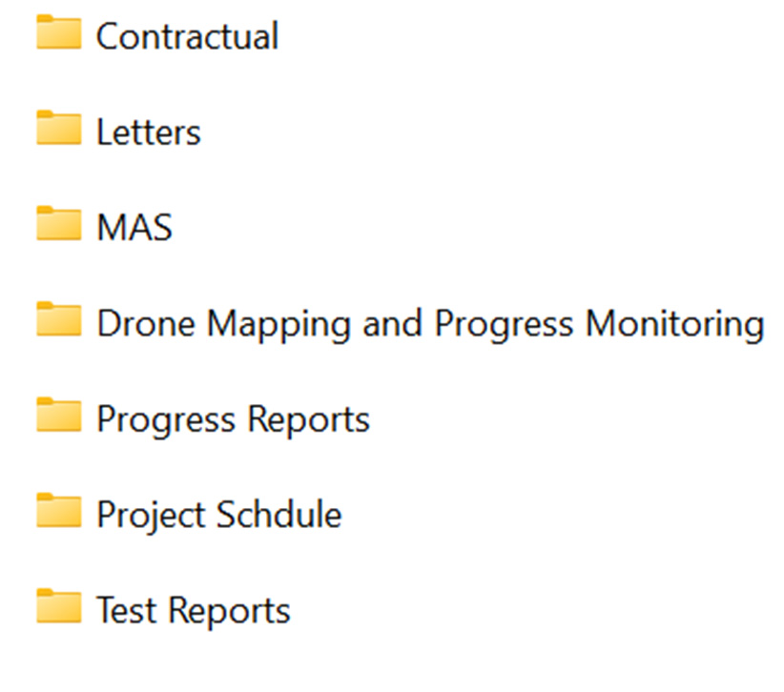
Task: Highlight the word Monitoring in the folder list
Action: [x=674, y=324]
